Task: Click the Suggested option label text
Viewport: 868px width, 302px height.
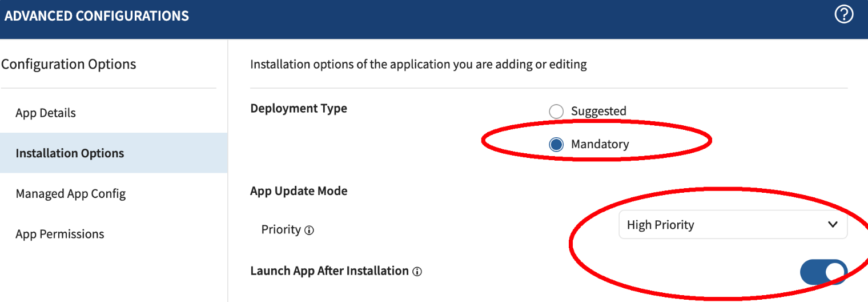Action: [598, 111]
